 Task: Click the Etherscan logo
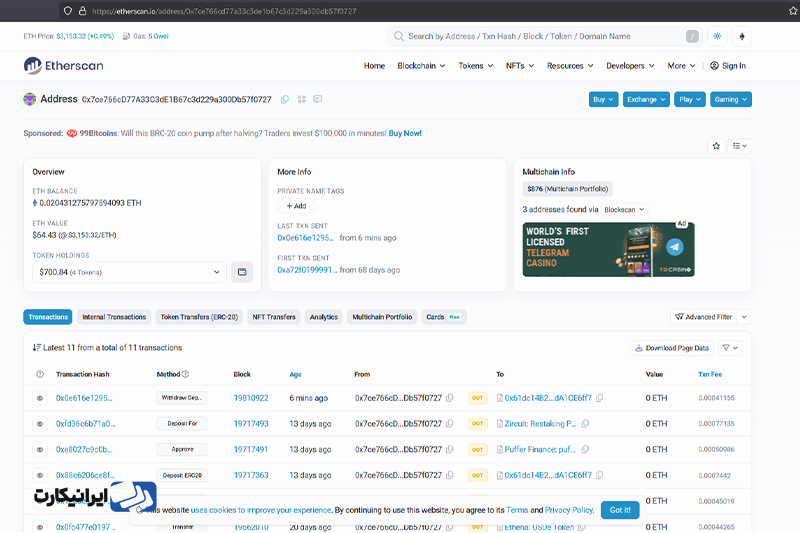click(x=63, y=66)
